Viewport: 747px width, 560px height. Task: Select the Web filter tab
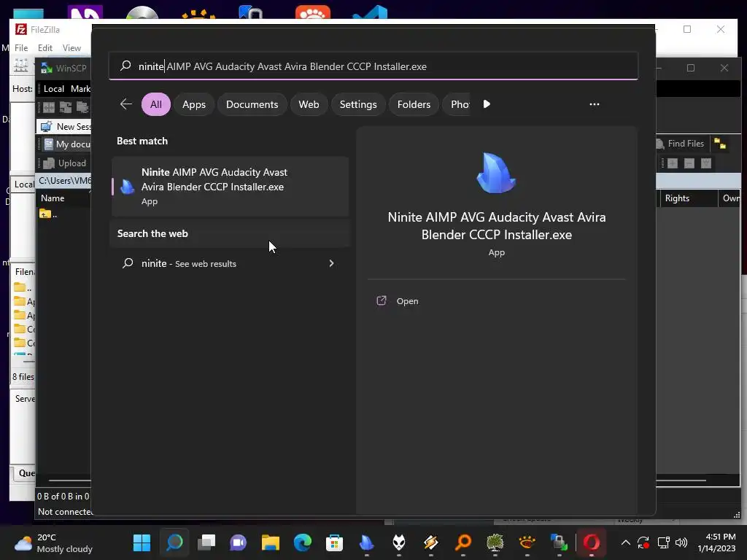point(309,104)
